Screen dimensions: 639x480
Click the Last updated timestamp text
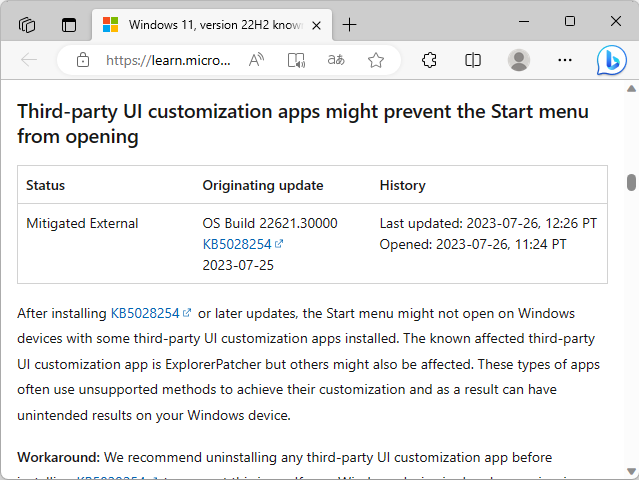pyautogui.click(x=488, y=223)
